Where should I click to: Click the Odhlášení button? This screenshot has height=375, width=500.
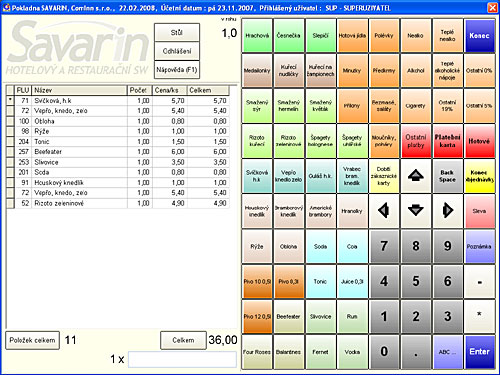pyautogui.click(x=177, y=51)
